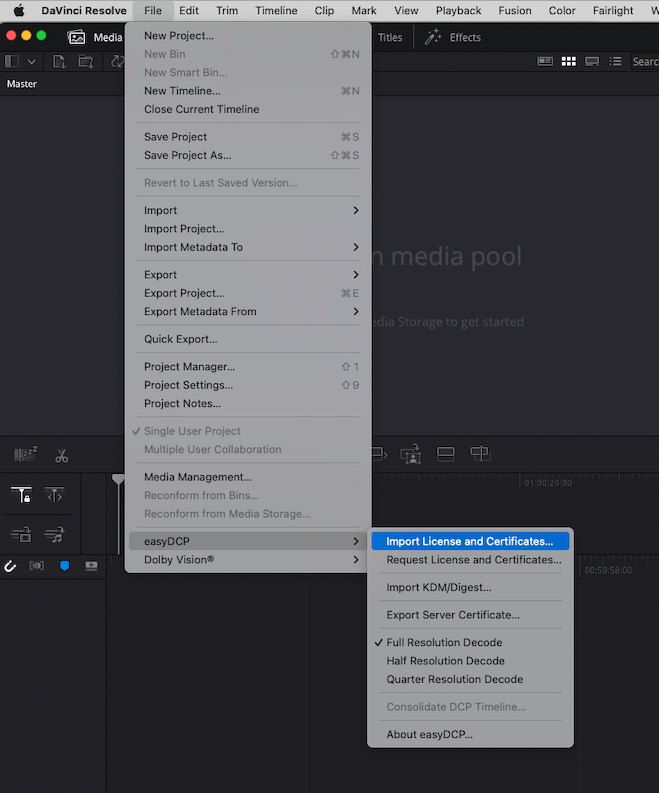Toggle the Snapping magnet icon
Screen dimensions: 659x793
(x=10, y=566)
